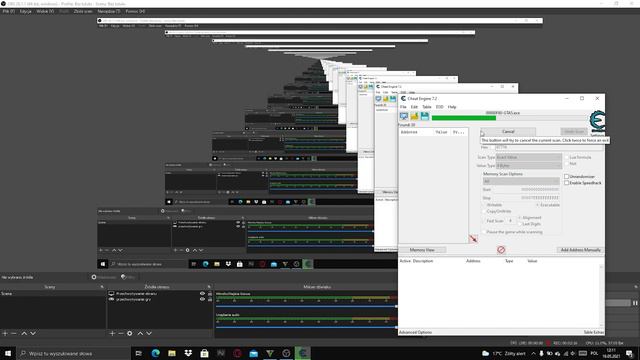Open Advanced Options at Cheat Engine bottom

(x=416, y=332)
